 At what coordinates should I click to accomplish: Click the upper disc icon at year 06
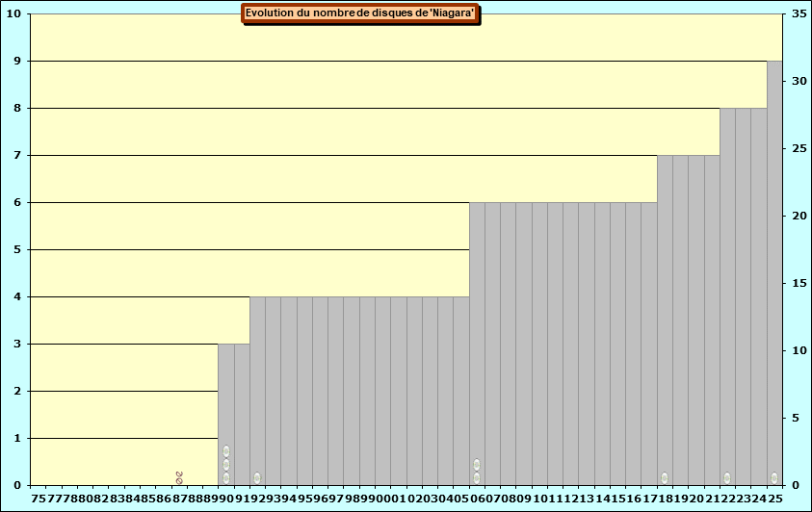[477, 465]
